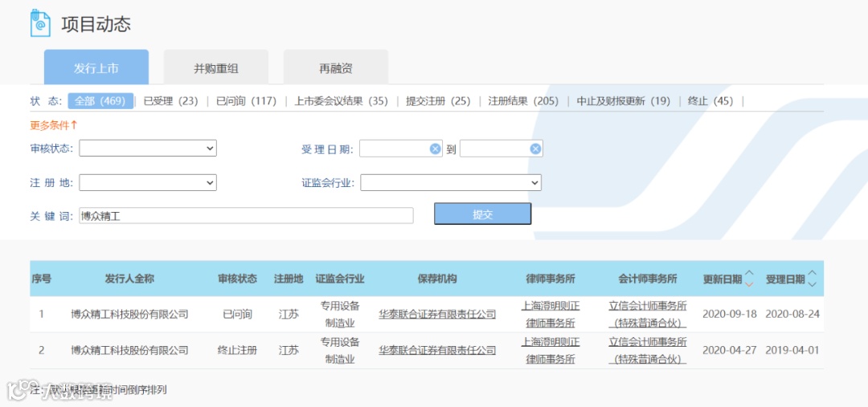The height and width of the screenshot is (407, 868).
Task: Clear the 受理日期 end date field
Action: tap(535, 149)
